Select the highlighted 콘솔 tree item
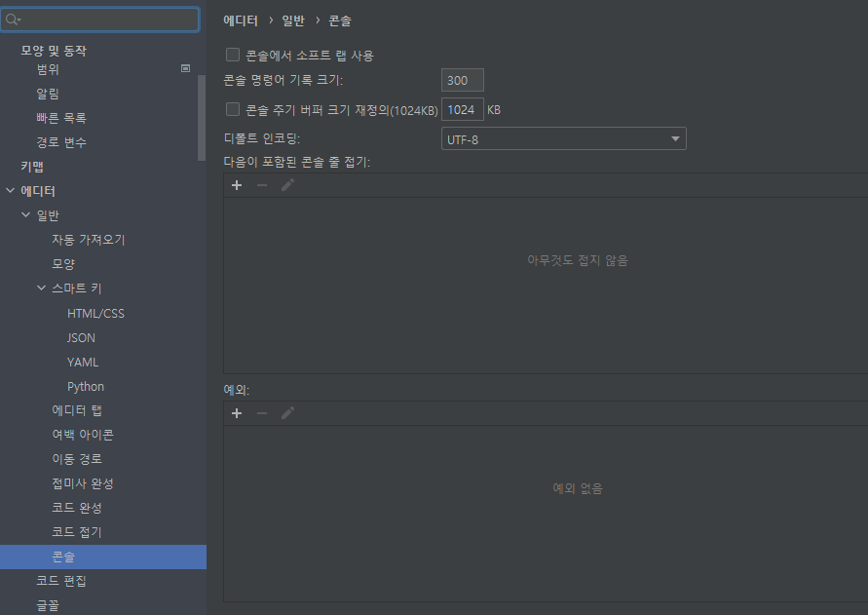Viewport: 868px width, 615px height. tap(103, 557)
